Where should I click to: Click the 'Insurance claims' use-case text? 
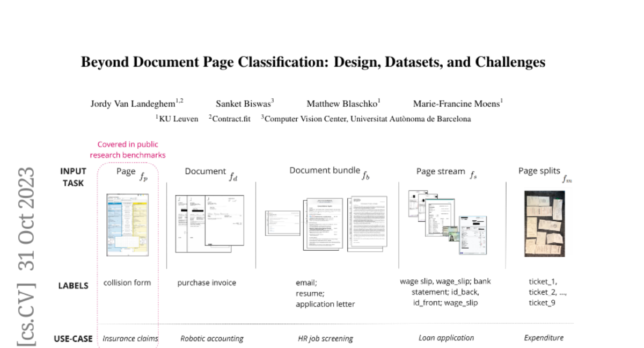130,339
